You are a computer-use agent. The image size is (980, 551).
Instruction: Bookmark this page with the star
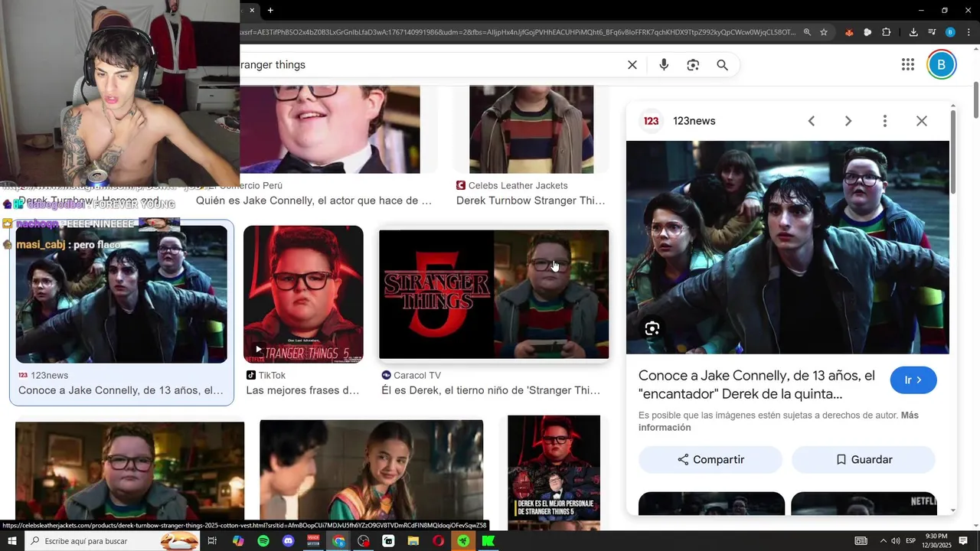point(824,32)
